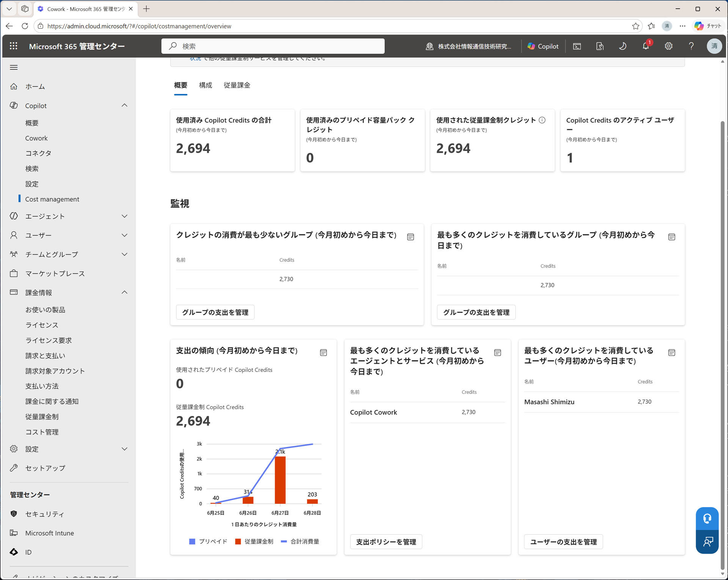Click the 合計消費量 legend line marker
Screen dimensions: 728x580
click(x=284, y=541)
